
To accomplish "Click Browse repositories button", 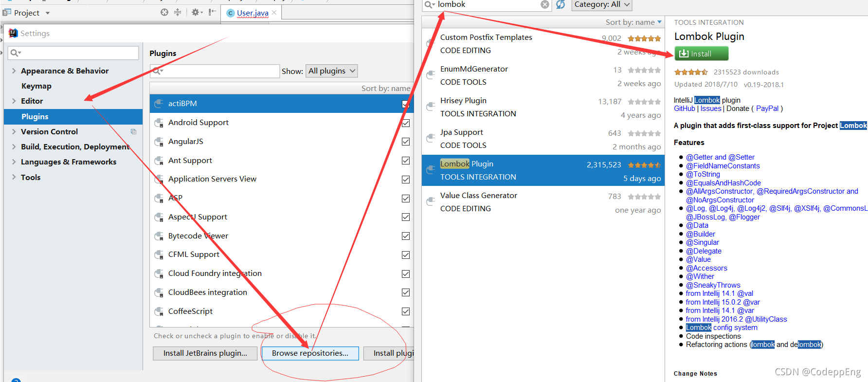I will 310,353.
